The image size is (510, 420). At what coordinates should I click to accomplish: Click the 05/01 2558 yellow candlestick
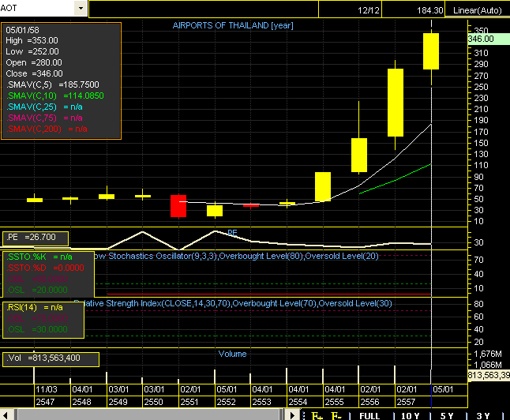pos(431,51)
